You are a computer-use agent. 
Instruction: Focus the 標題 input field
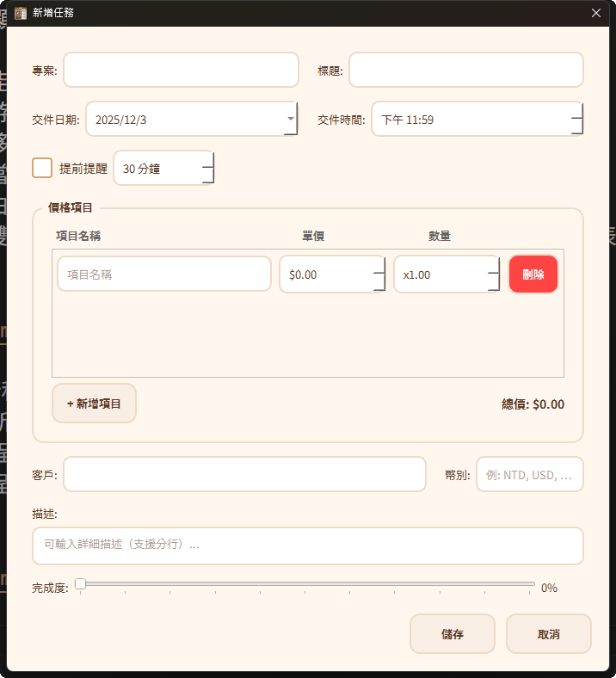click(466, 70)
